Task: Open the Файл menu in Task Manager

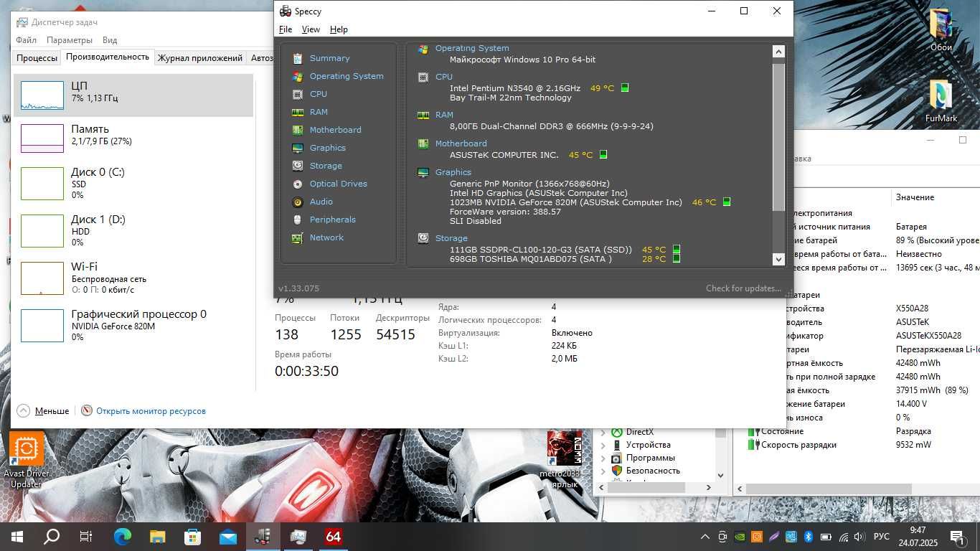Action: click(x=26, y=40)
